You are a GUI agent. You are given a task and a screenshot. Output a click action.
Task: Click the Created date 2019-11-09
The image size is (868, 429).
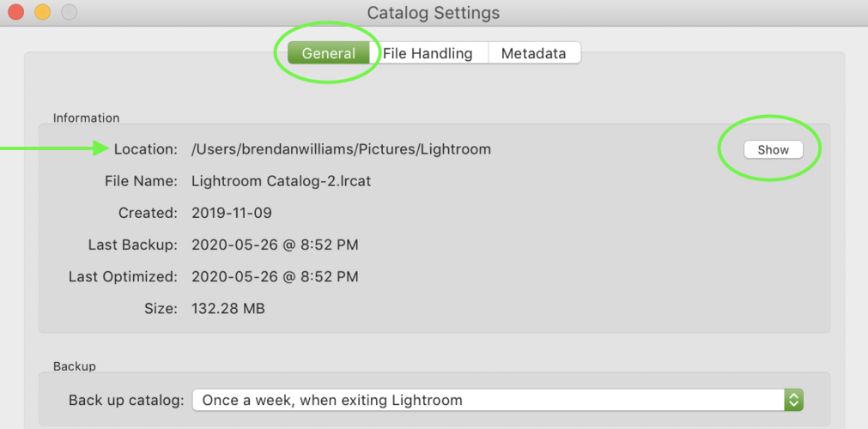(x=232, y=213)
